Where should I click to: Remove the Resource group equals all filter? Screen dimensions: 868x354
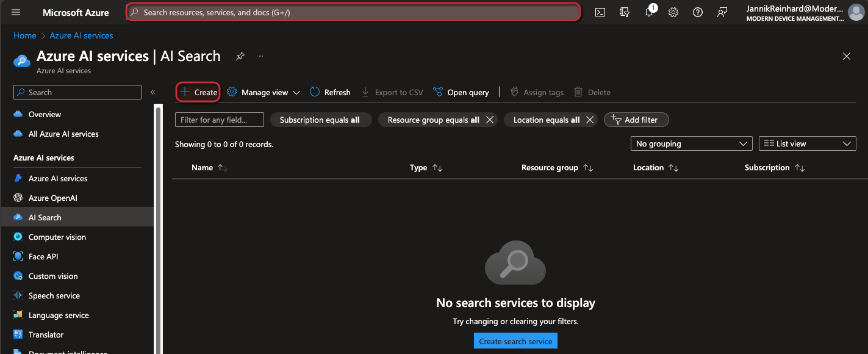coord(489,120)
